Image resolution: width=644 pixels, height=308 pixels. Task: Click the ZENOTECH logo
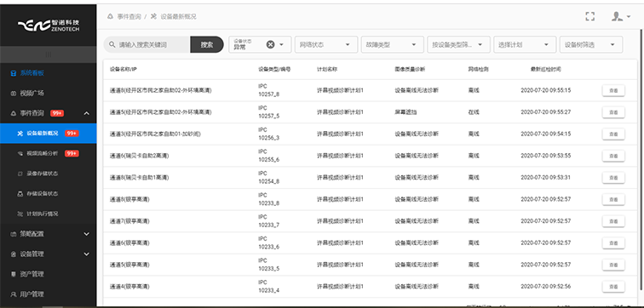[x=49, y=26]
